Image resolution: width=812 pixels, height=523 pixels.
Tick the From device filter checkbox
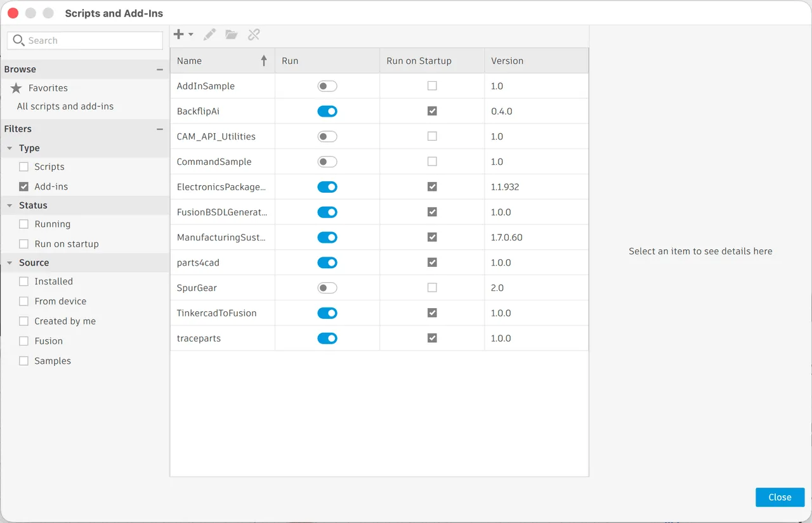coord(23,302)
